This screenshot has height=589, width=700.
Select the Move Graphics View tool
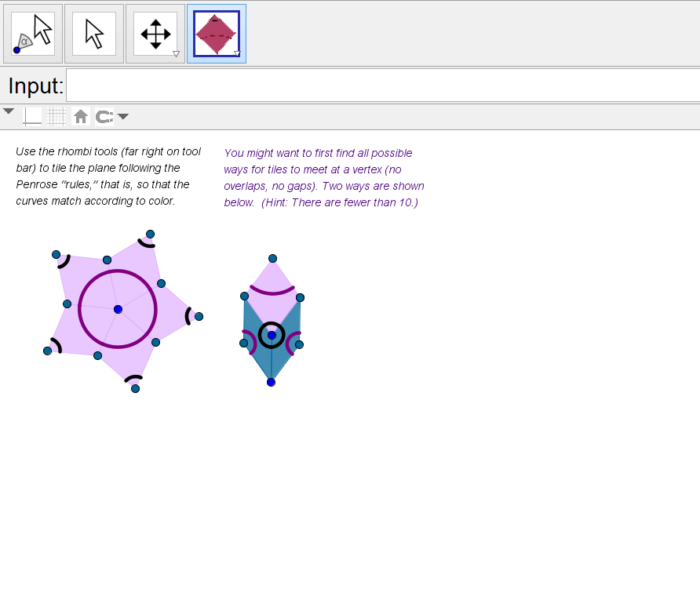[x=155, y=34]
